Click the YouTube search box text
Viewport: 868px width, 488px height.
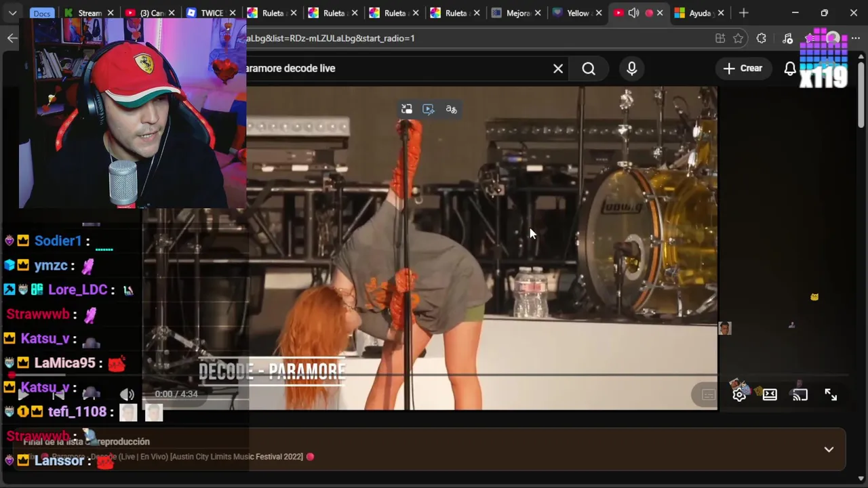tap(290, 68)
